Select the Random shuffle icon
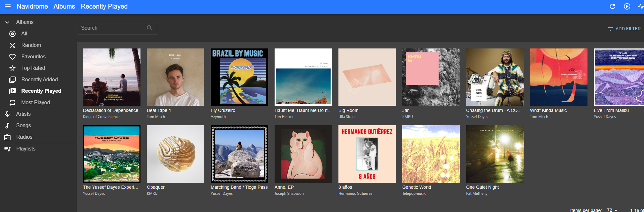This screenshot has width=644, height=212. click(x=12, y=45)
